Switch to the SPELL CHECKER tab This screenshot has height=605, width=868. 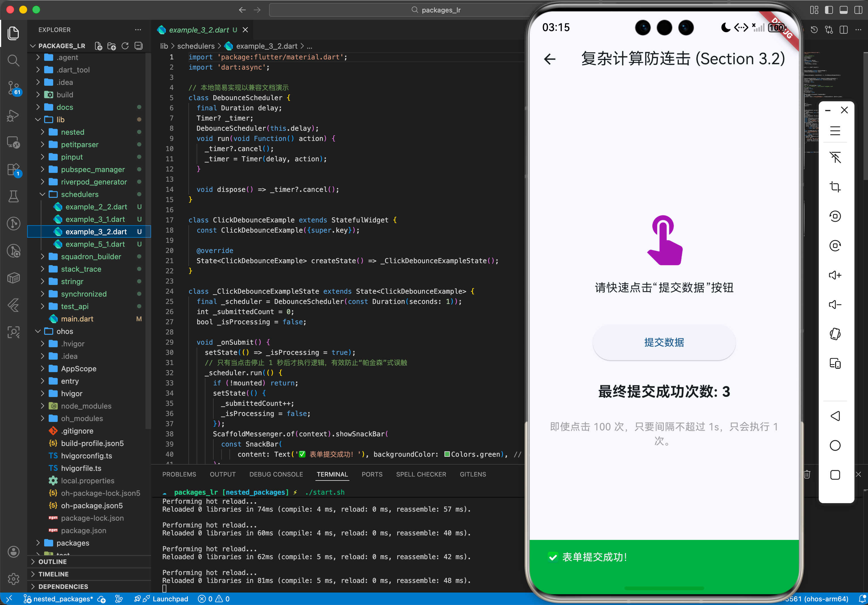(421, 474)
